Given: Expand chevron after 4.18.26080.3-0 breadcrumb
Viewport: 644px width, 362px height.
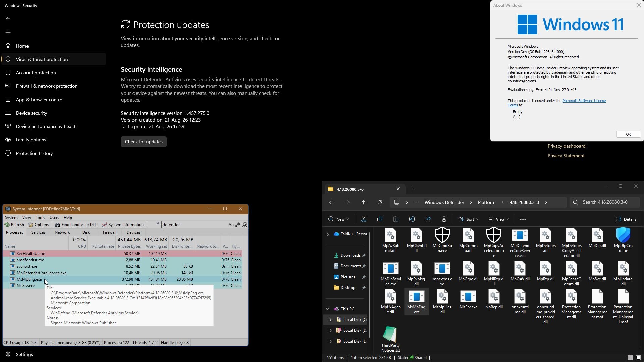Looking at the screenshot, I should point(546,202).
